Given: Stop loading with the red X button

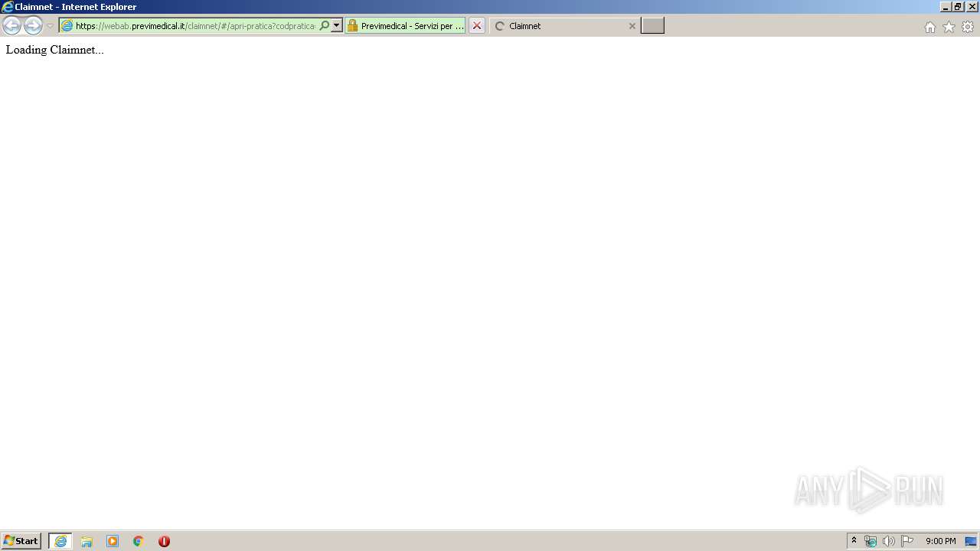Looking at the screenshot, I should click(x=477, y=25).
